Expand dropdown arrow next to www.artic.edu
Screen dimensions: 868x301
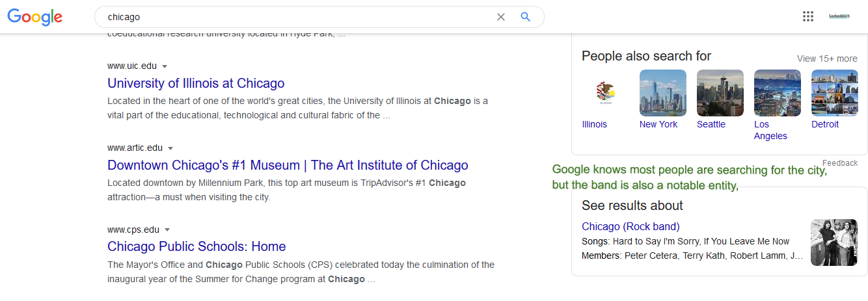click(170, 148)
